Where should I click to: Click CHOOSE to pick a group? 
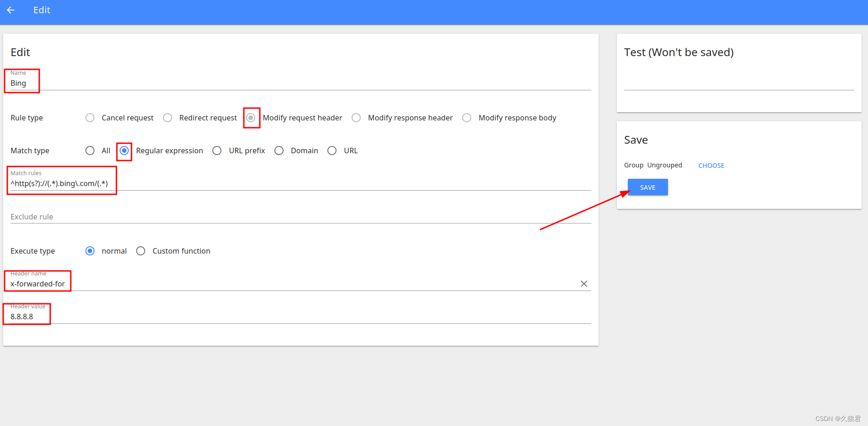711,166
